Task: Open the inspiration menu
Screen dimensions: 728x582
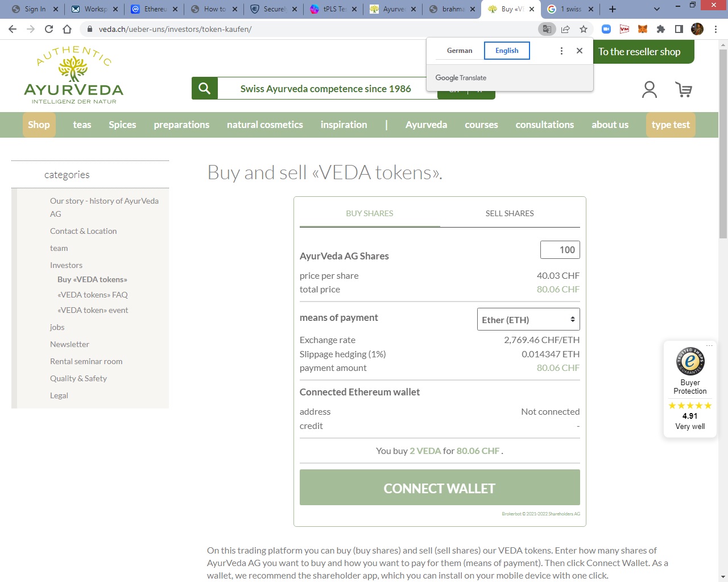Action: (x=344, y=125)
